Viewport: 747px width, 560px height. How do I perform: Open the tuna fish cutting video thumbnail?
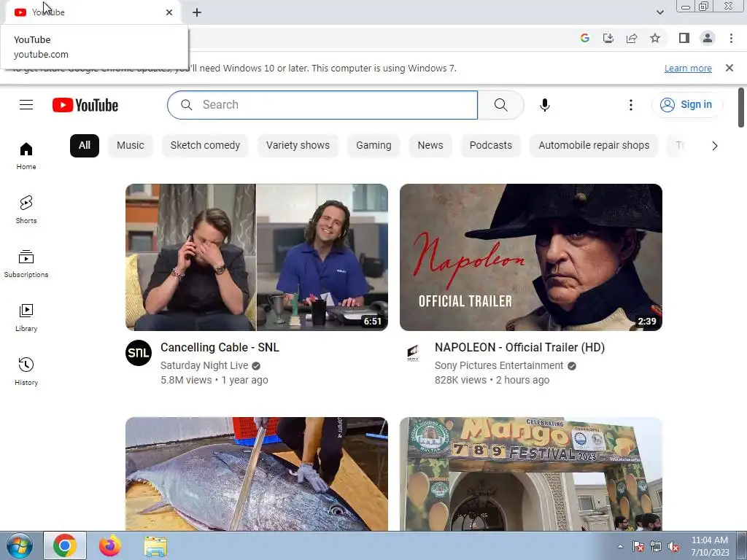(x=257, y=474)
